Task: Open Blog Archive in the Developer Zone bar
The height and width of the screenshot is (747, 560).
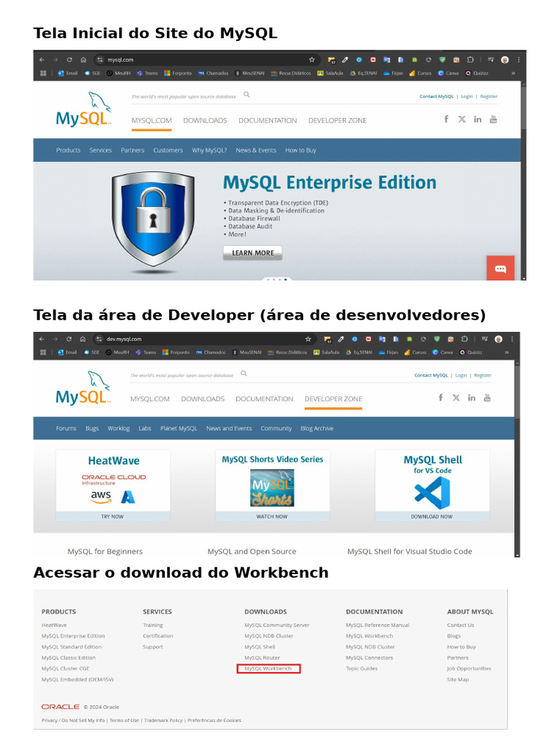Action: pyautogui.click(x=317, y=428)
